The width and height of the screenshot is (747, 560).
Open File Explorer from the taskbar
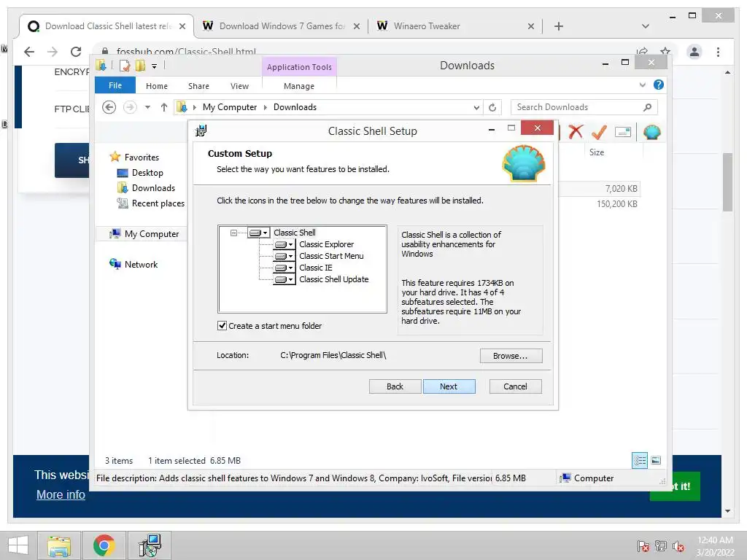coord(58,545)
